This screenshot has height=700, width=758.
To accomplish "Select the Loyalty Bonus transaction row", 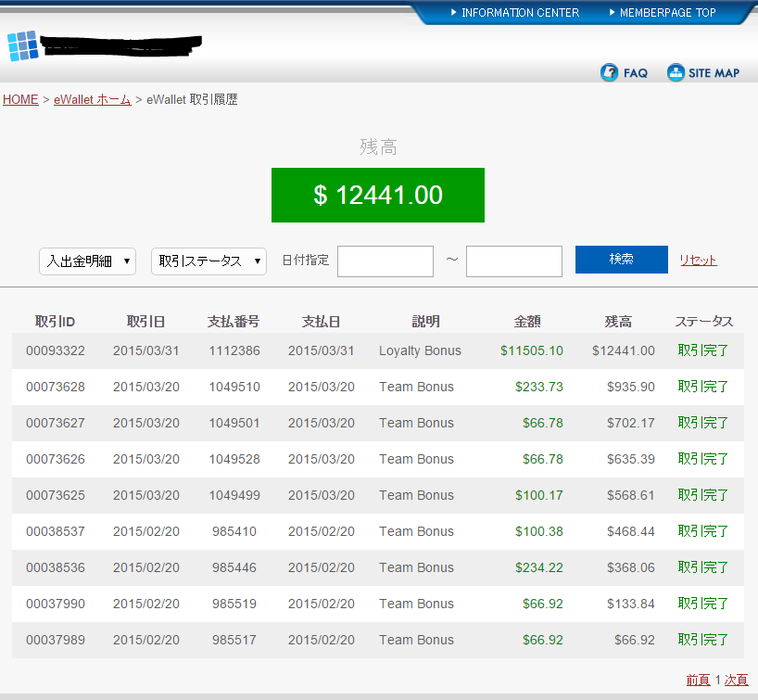I will (x=420, y=350).
